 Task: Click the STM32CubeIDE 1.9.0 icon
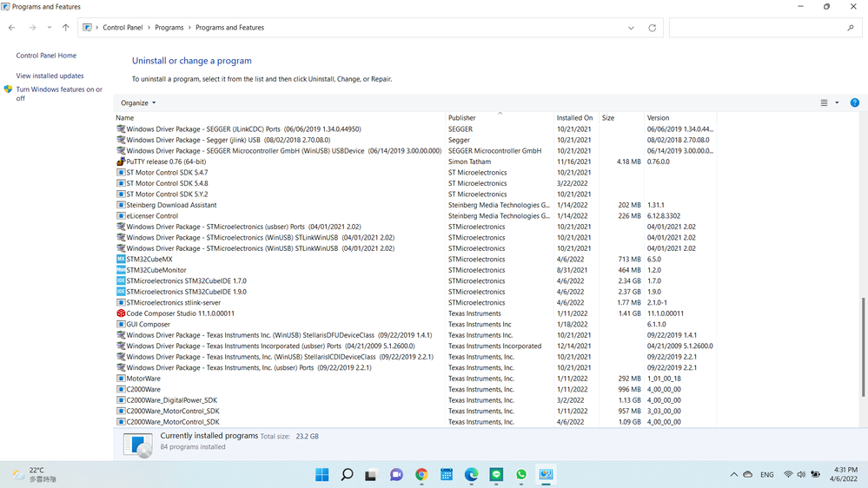tap(121, 292)
